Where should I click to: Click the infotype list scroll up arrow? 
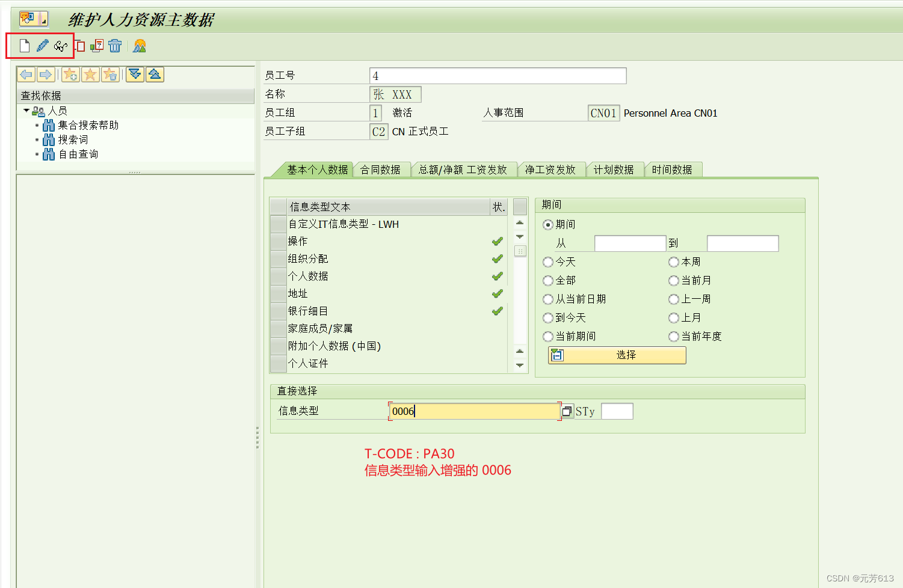coord(520,223)
